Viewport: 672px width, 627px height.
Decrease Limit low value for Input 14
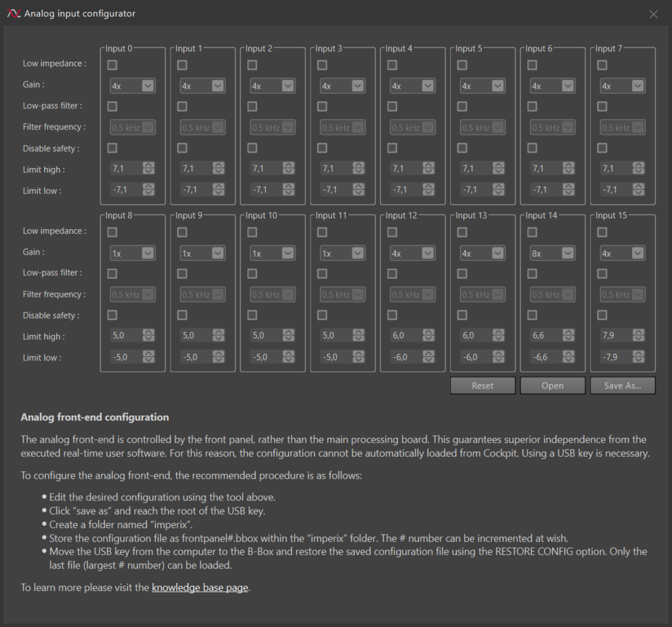pos(568,361)
